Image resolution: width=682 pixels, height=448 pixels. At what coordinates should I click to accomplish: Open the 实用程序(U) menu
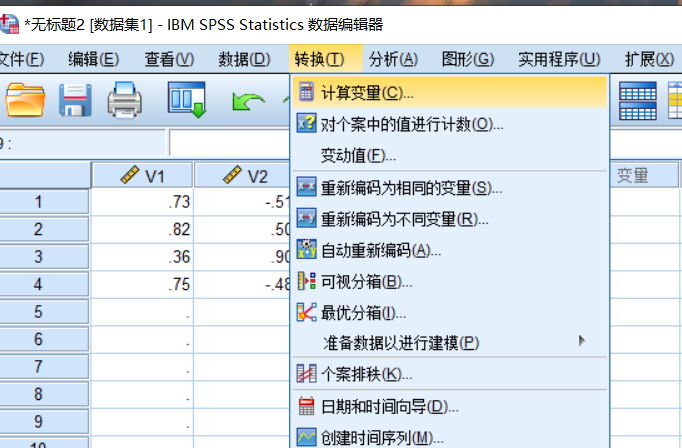(559, 59)
